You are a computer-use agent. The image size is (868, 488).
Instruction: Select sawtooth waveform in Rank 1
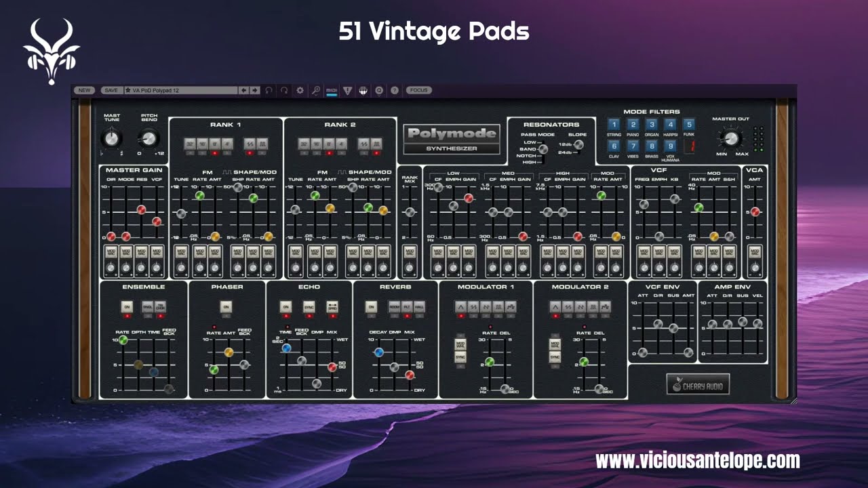(249, 143)
